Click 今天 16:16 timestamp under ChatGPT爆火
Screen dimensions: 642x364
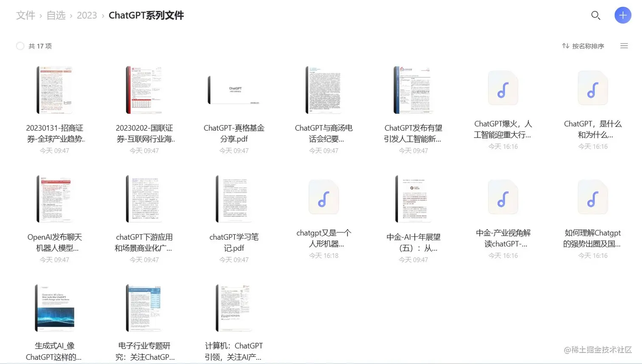[503, 146]
